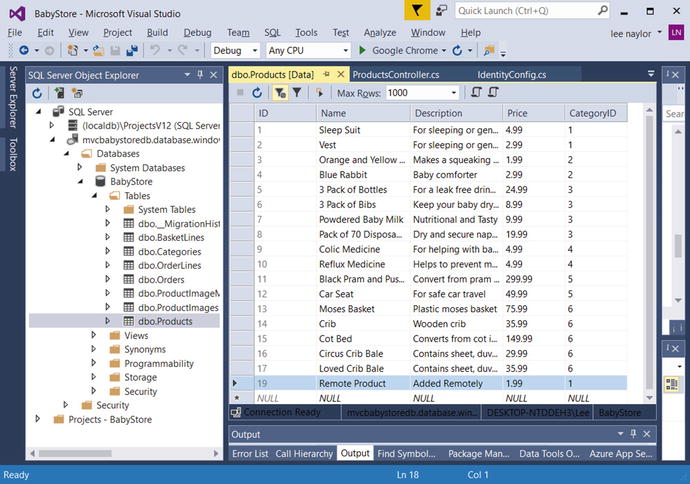The image size is (690, 484).
Task: Expand the Programmability folder node
Action: [94, 363]
